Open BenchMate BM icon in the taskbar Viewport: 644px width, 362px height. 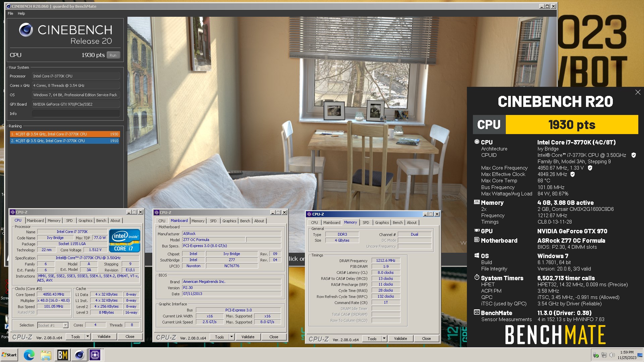pyautogui.click(x=63, y=355)
